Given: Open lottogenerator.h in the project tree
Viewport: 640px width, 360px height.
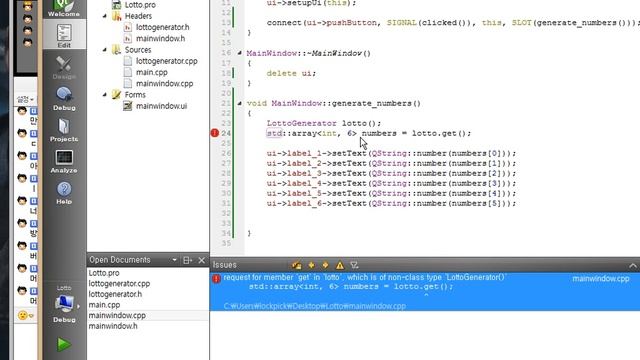Looking at the screenshot, I should click(162, 27).
